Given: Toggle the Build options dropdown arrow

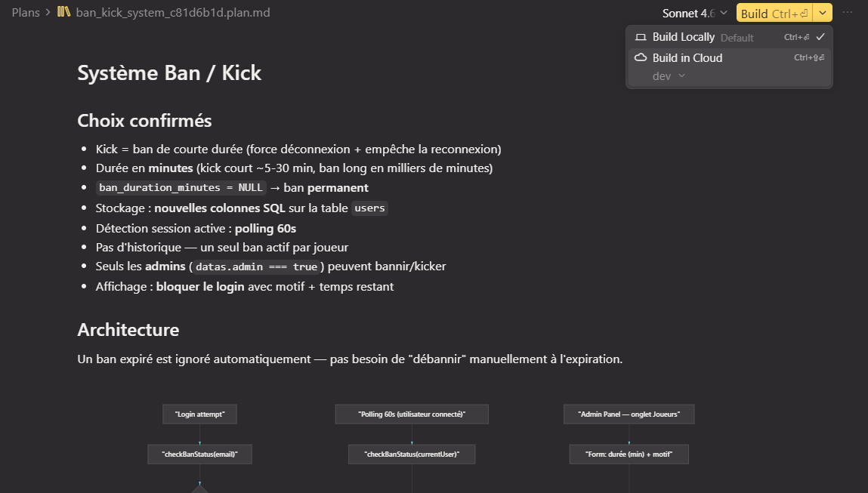Looking at the screenshot, I should (x=823, y=13).
